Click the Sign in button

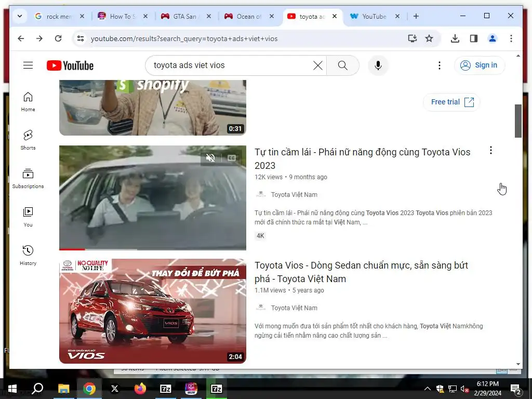coord(480,65)
